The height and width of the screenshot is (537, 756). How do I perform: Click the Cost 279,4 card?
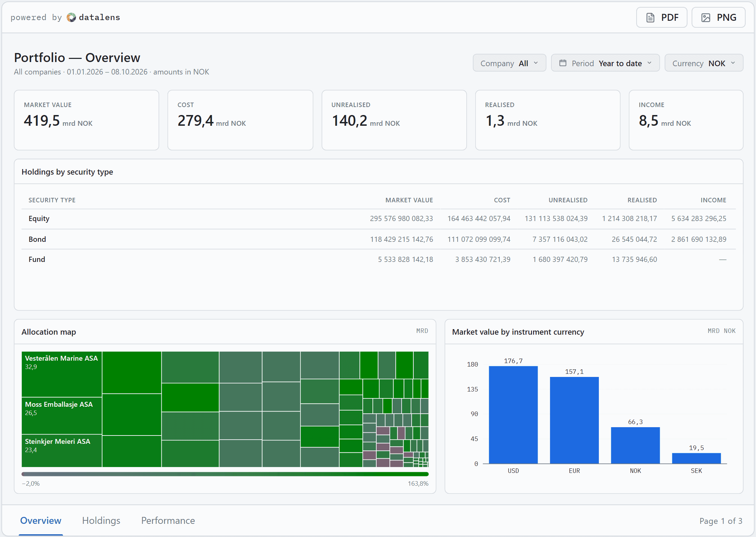click(x=240, y=120)
